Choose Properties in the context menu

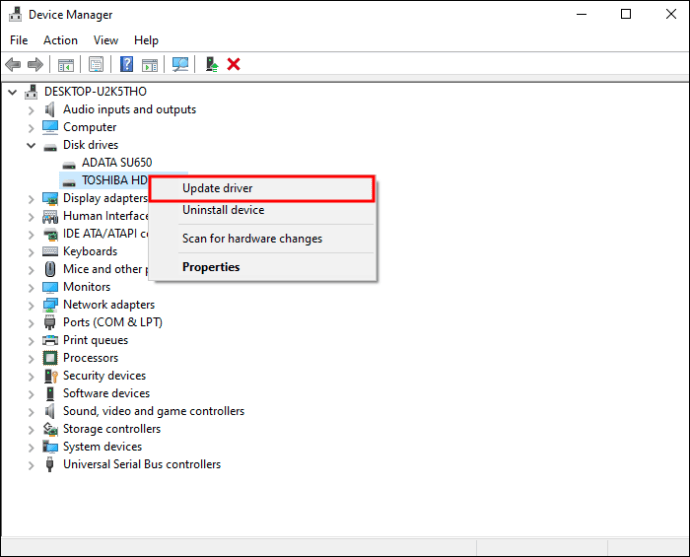[x=262, y=267]
